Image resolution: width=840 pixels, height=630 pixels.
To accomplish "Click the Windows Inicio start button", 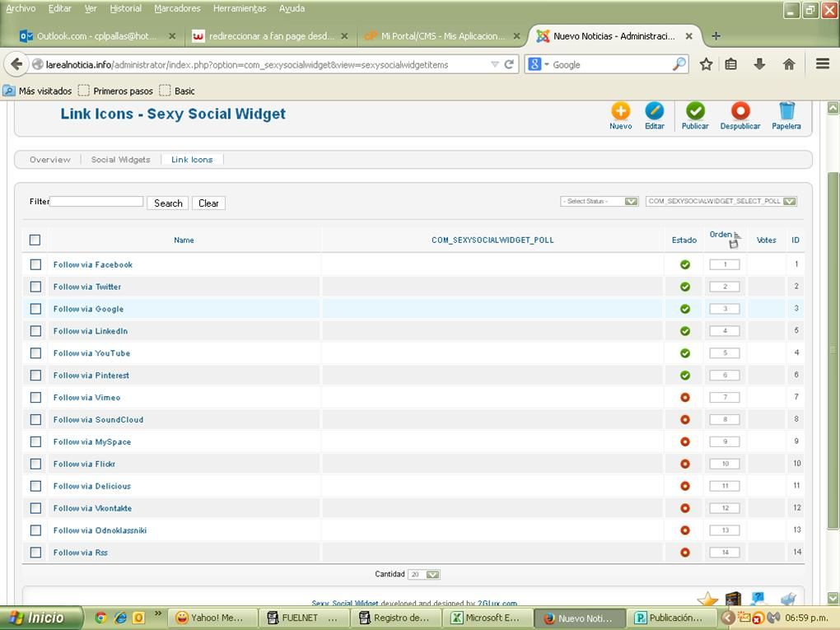I will 40,618.
